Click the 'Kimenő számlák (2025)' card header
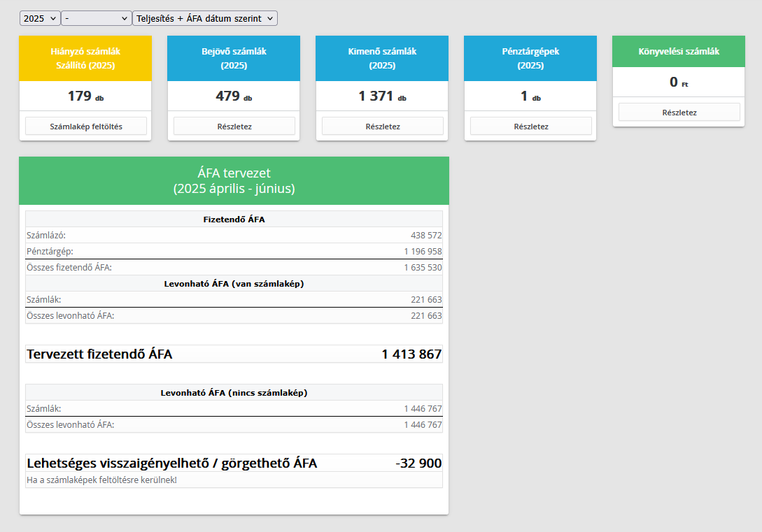 (x=382, y=59)
